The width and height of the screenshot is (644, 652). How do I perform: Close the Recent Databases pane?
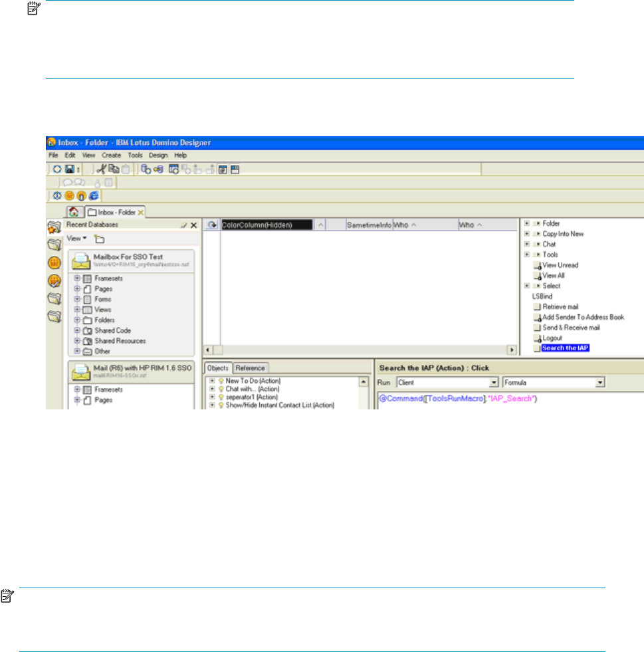194,225
